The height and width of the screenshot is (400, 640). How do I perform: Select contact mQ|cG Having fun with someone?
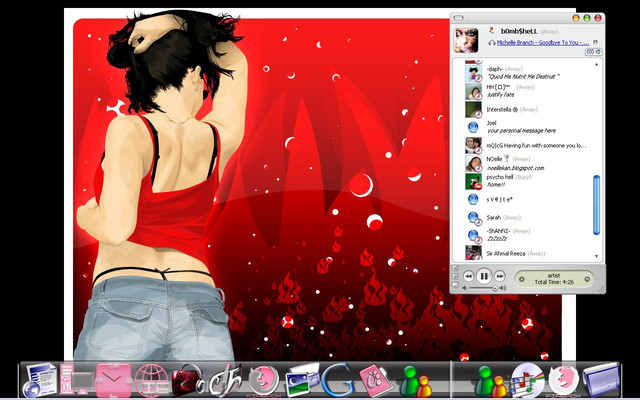click(527, 145)
